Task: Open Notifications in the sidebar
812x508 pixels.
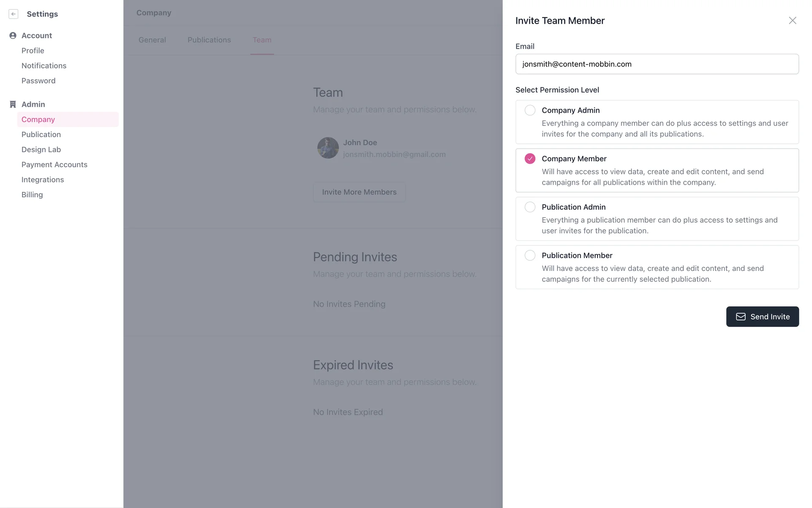Action: click(x=44, y=66)
